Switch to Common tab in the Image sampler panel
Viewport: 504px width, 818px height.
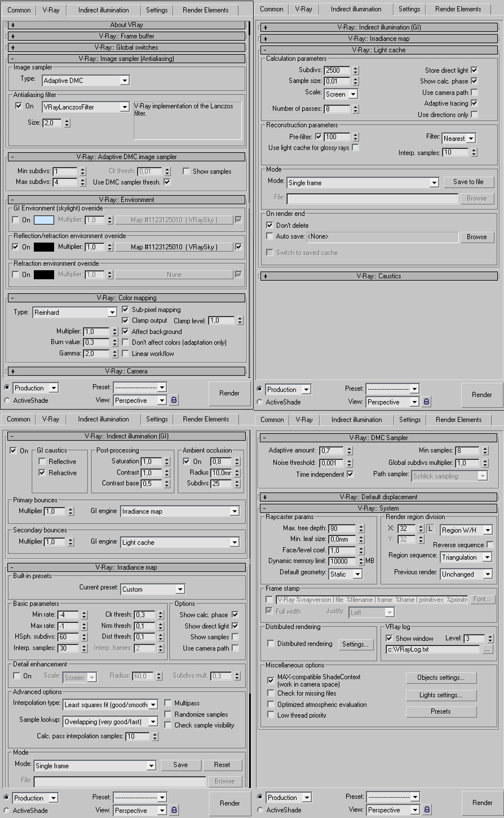pos(19,10)
